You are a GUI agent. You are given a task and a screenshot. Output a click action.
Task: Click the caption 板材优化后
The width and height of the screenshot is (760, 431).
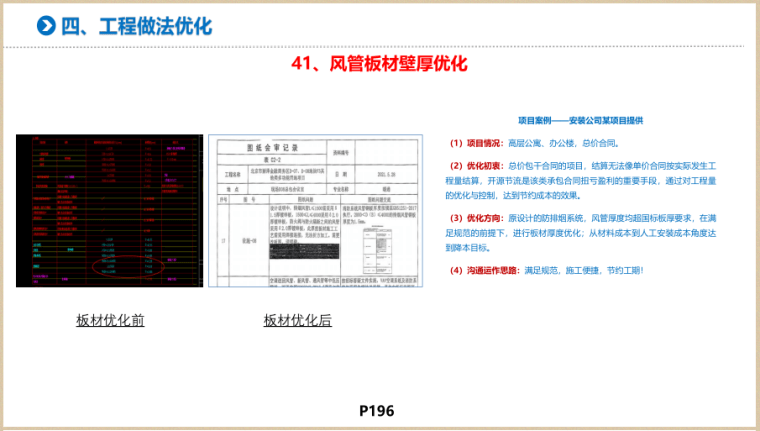[x=298, y=320]
